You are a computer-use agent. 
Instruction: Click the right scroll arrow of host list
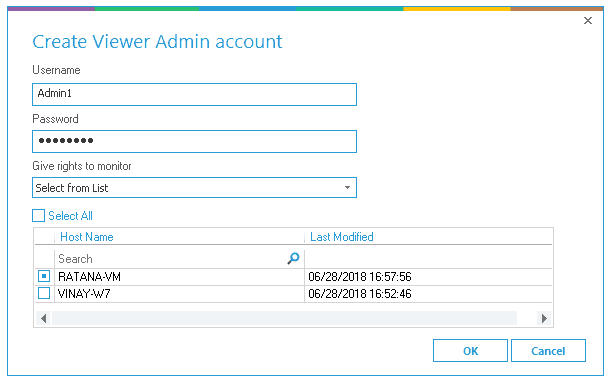click(544, 318)
